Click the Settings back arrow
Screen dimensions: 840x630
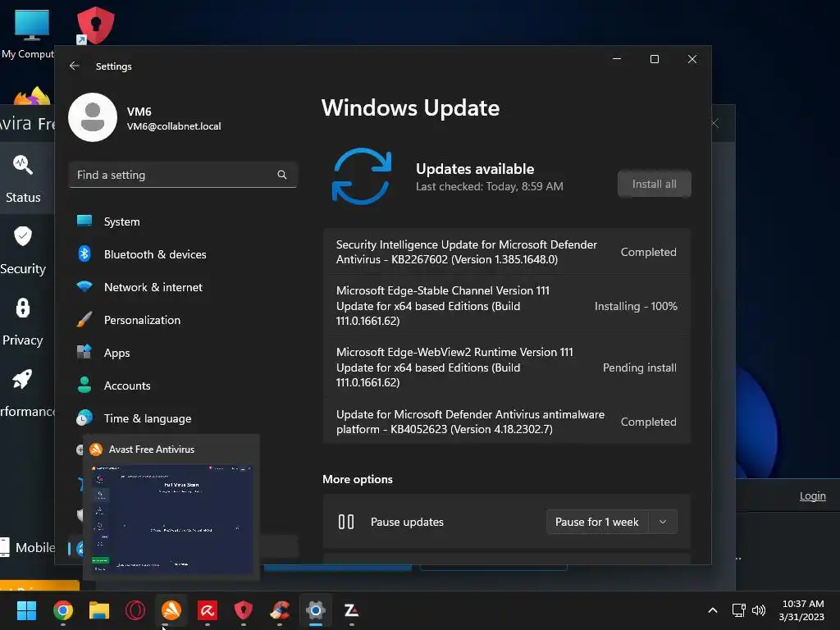click(x=75, y=66)
